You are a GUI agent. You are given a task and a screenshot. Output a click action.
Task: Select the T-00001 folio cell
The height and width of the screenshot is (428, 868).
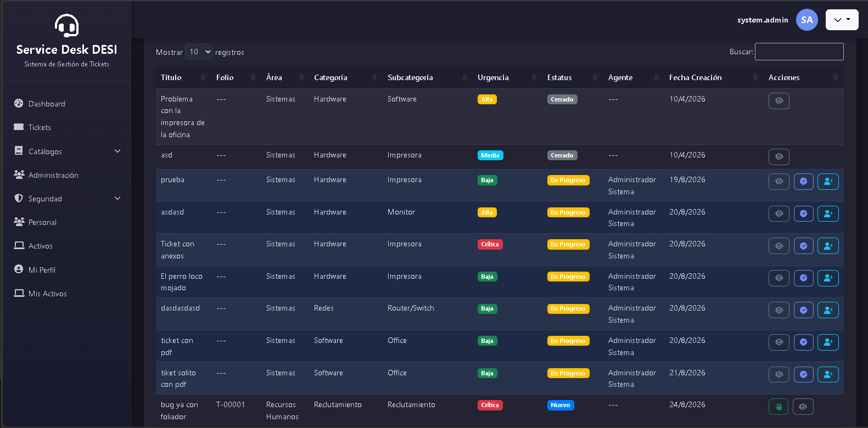coord(231,404)
